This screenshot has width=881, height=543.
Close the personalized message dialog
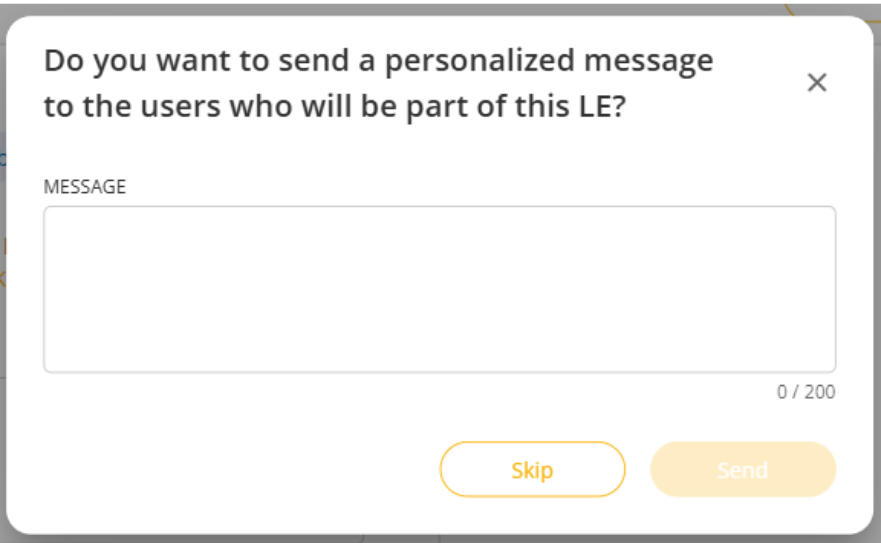click(817, 83)
